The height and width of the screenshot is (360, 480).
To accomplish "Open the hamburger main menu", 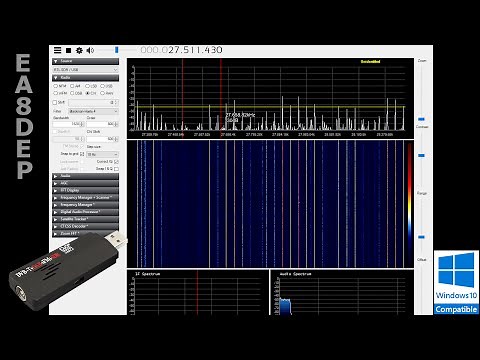I will [57, 50].
